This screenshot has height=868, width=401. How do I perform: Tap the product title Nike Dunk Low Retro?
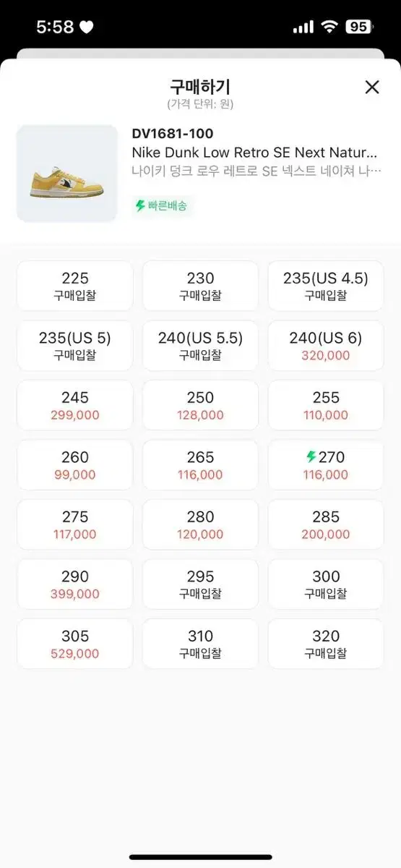click(255, 153)
